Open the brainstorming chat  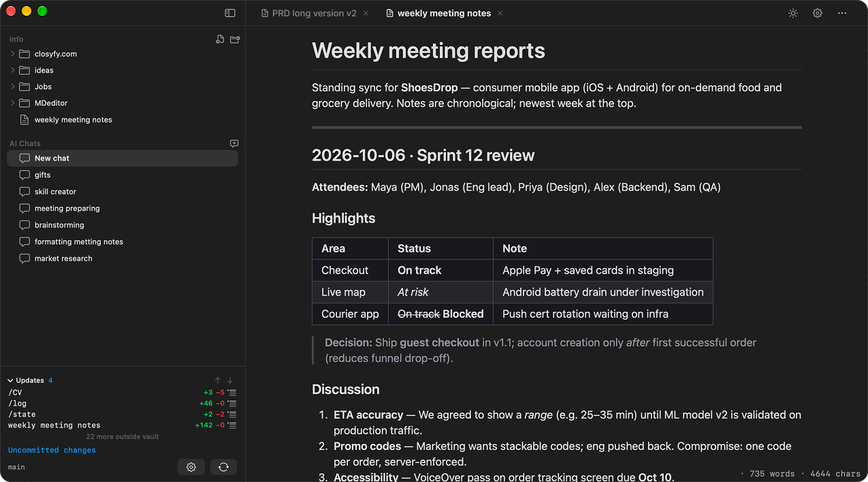[123, 225]
